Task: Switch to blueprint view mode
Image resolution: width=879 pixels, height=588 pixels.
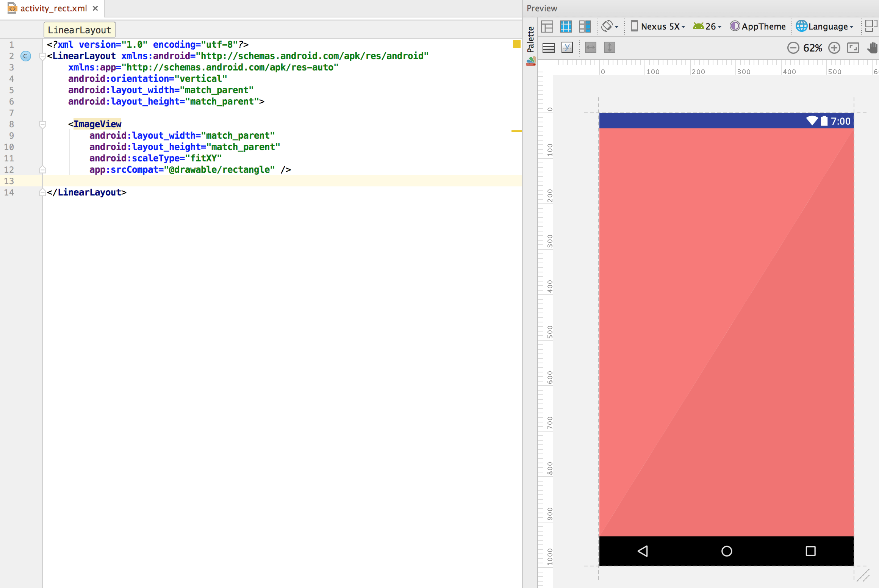Action: (566, 27)
